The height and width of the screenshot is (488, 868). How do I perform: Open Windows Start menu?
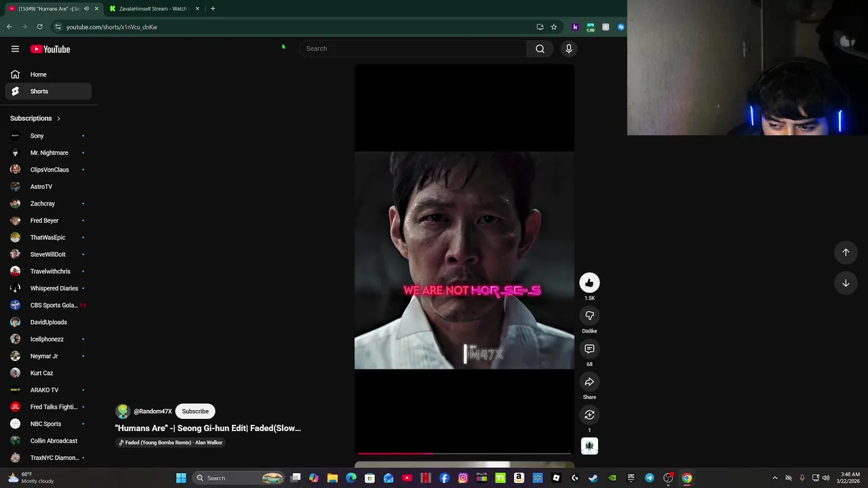(181, 478)
